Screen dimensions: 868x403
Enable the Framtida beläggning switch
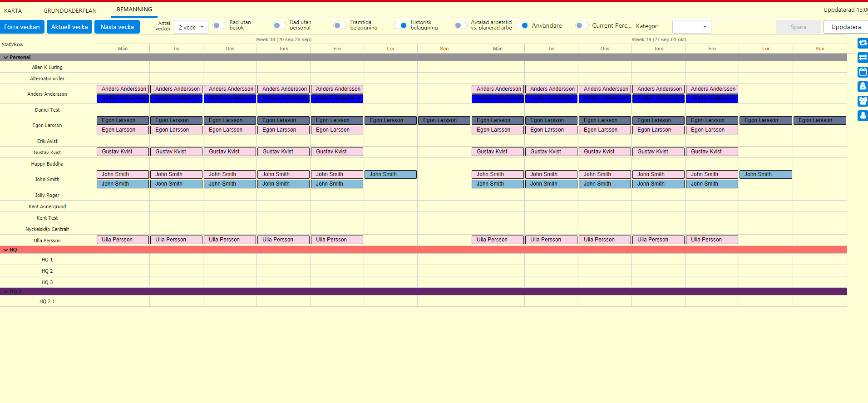pos(340,25)
